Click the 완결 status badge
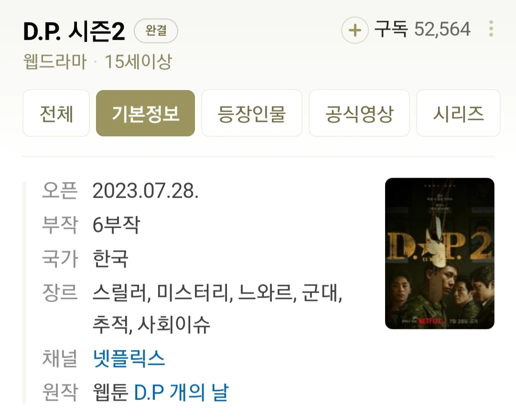The height and width of the screenshot is (420, 516). (x=156, y=31)
